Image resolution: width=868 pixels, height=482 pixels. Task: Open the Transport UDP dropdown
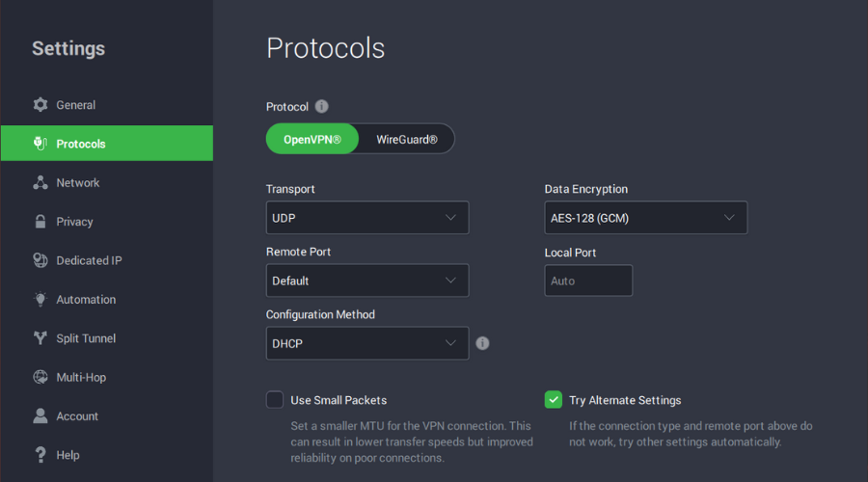click(x=366, y=218)
